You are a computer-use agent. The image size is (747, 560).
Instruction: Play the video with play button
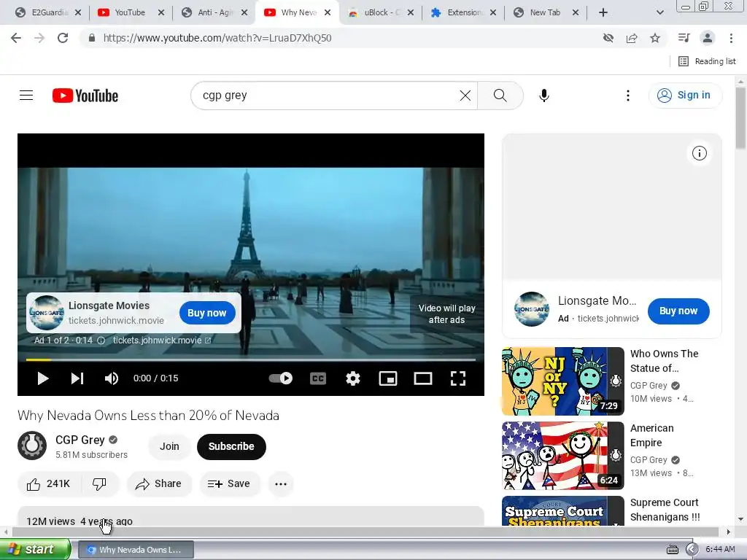(42, 378)
